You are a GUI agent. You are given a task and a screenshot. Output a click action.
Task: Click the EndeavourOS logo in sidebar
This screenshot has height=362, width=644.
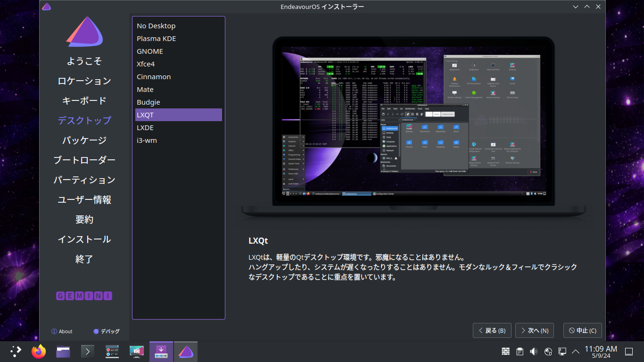[84, 33]
